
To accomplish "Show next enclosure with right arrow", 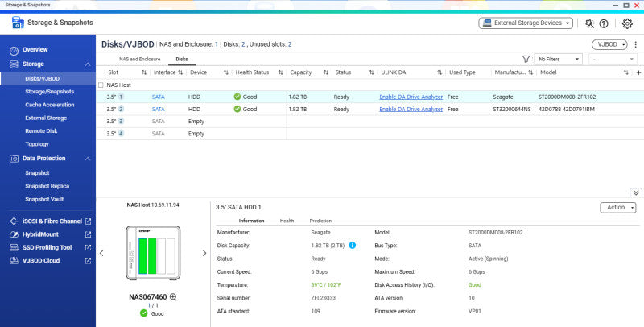I will [204, 254].
